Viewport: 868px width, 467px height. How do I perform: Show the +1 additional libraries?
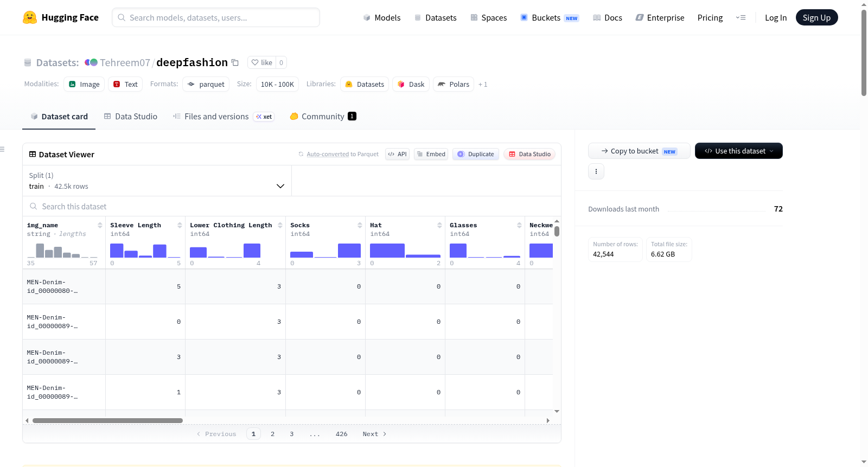[483, 85]
